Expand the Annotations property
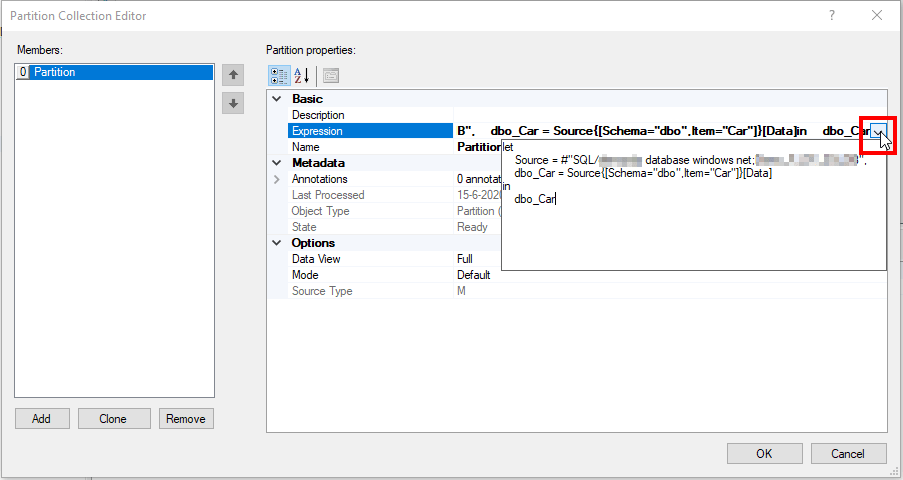The image size is (903, 480). pos(277,179)
